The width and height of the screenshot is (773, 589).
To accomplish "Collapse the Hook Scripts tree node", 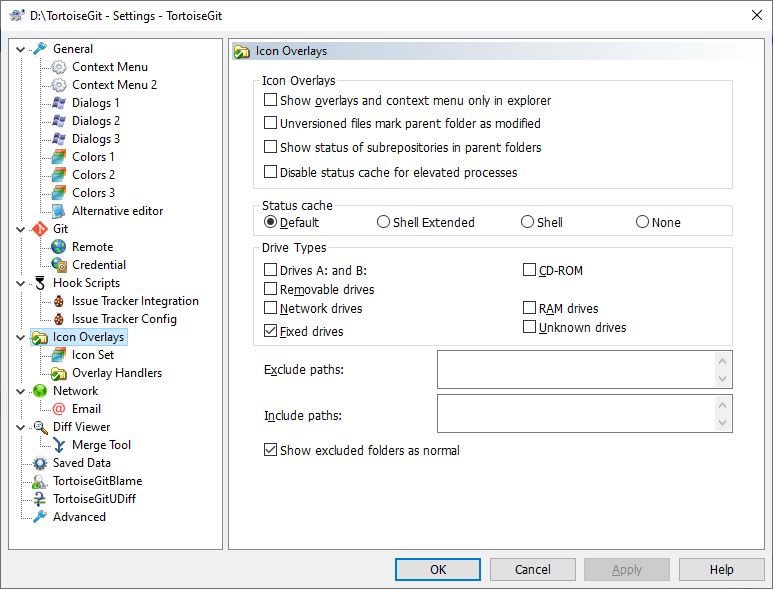I will 22,283.
